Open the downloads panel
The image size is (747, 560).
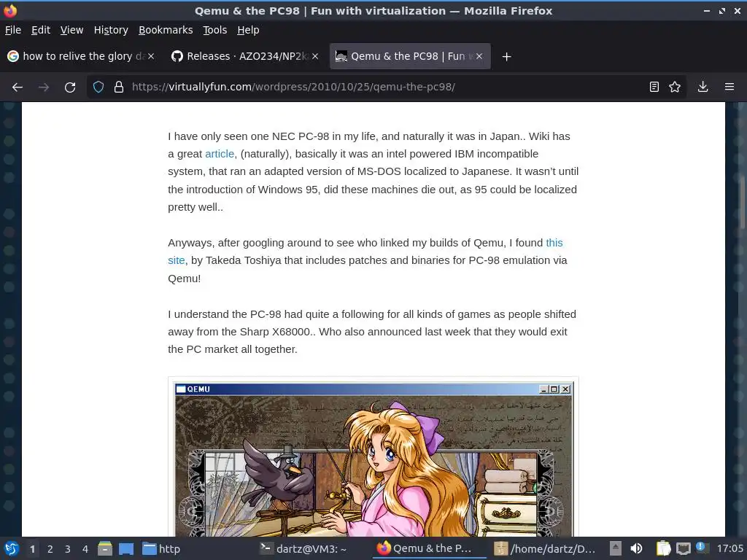tap(703, 87)
